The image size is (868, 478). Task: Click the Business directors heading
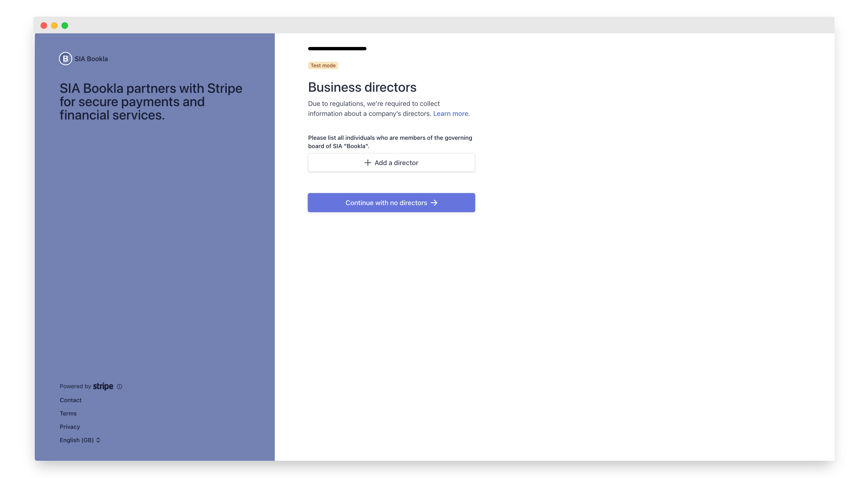pos(362,87)
